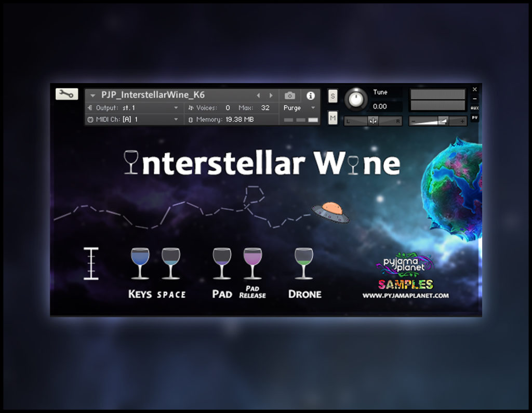Viewport: 532px width, 413px height.
Task: Toggle the size bars below Purge
Action: tap(301, 120)
